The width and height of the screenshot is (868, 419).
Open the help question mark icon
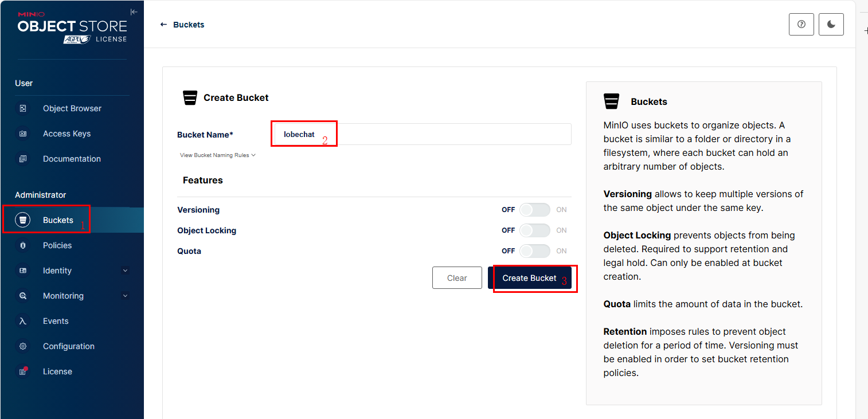point(801,25)
